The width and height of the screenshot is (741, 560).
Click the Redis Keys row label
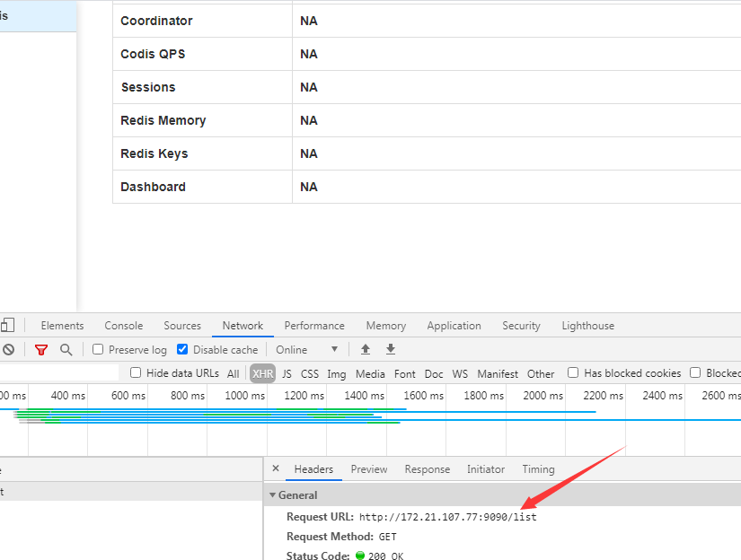(x=154, y=154)
